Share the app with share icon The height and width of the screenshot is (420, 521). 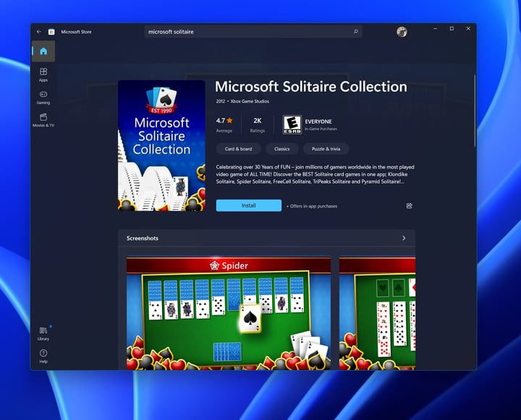410,206
